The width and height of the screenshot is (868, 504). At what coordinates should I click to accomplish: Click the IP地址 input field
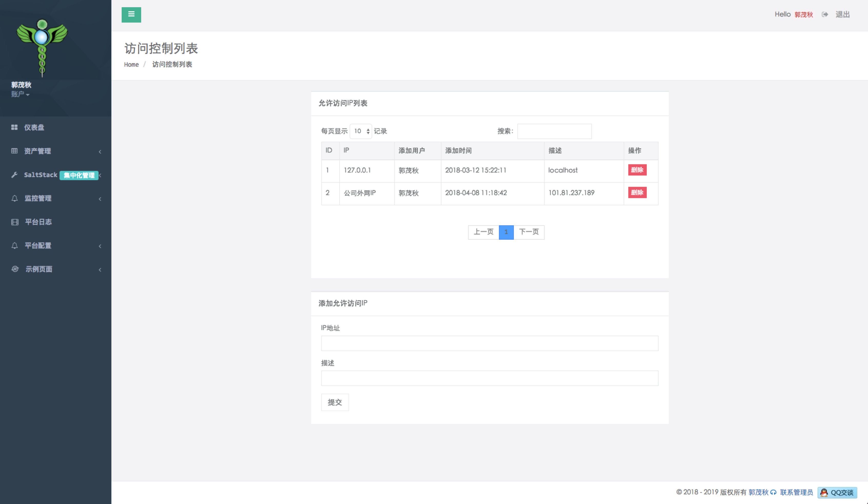tap(489, 343)
